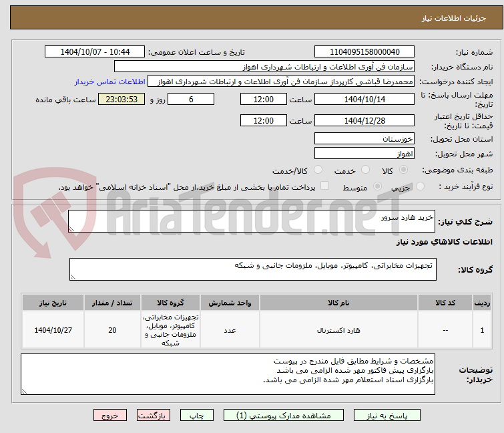The image size is (504, 433).
Task: Click the گروه کالا text area
Action: 253,269
